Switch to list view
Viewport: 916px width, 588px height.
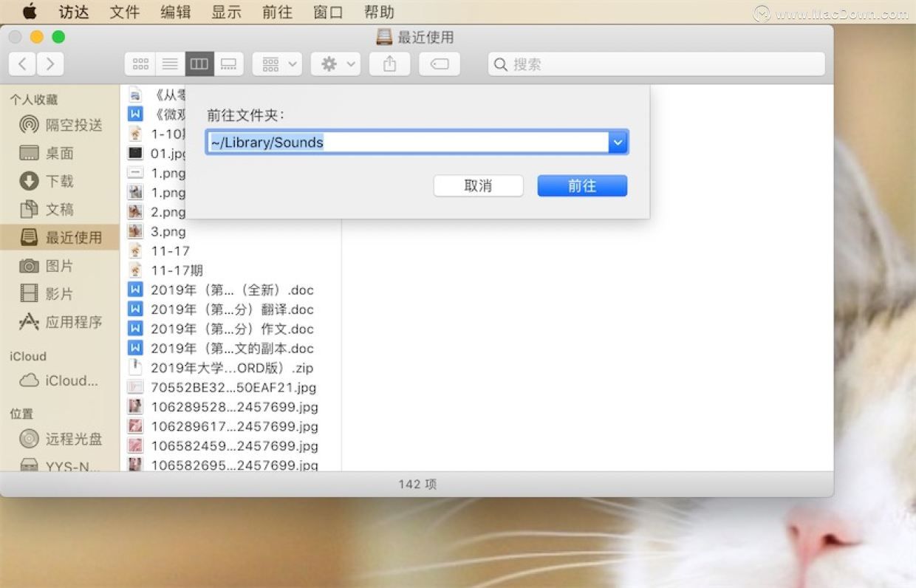170,64
